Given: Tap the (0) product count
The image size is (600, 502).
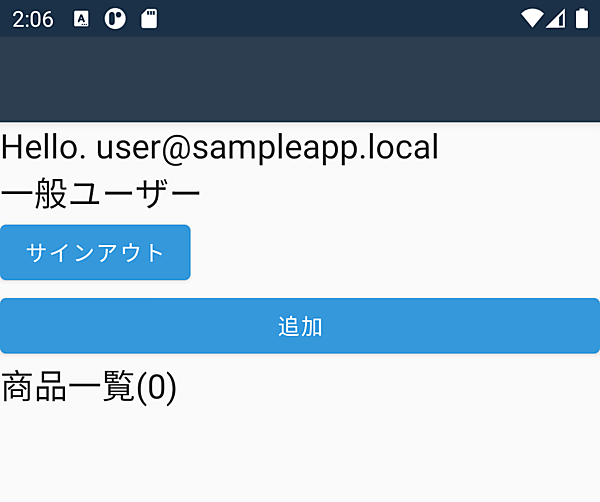Looking at the screenshot, I should coord(156,387).
